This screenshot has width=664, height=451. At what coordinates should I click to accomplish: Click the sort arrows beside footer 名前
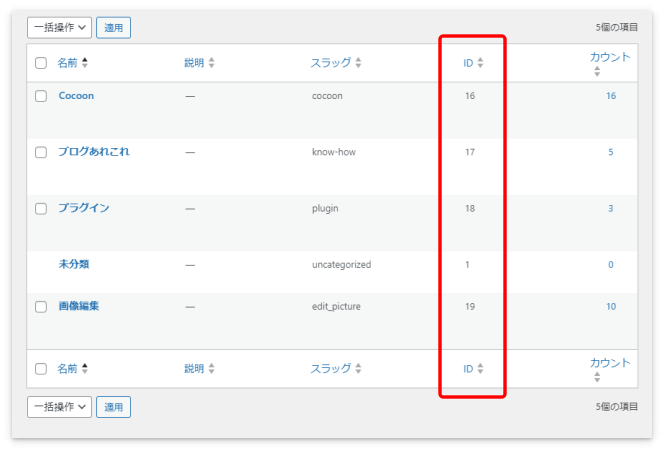(x=85, y=368)
